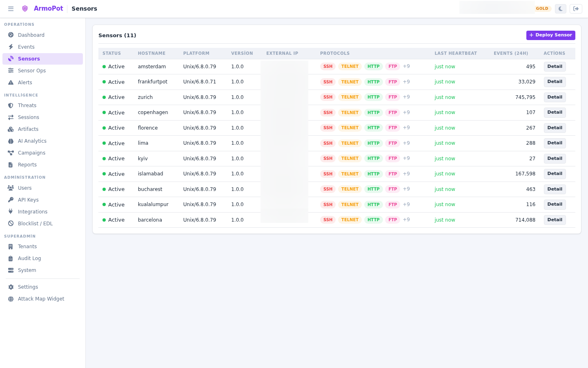Click TELNET tag in florence row
Screen dimensions: 588x368
pos(350,128)
